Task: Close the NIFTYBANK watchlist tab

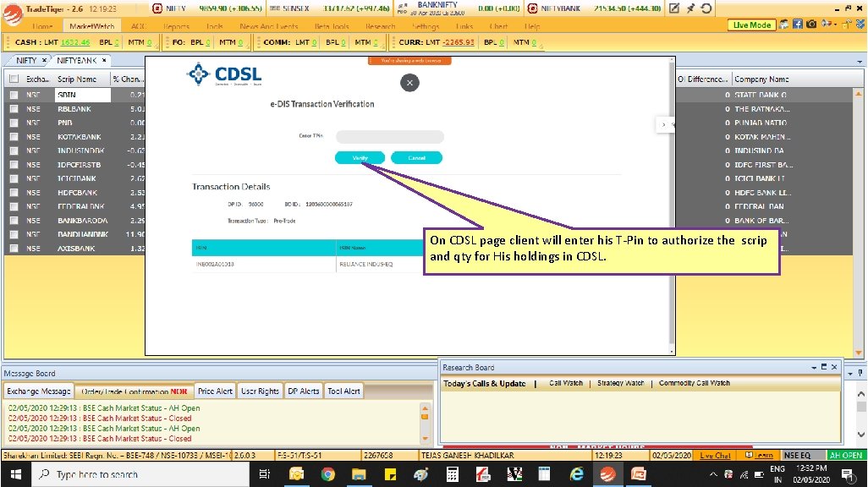Action: [103, 60]
